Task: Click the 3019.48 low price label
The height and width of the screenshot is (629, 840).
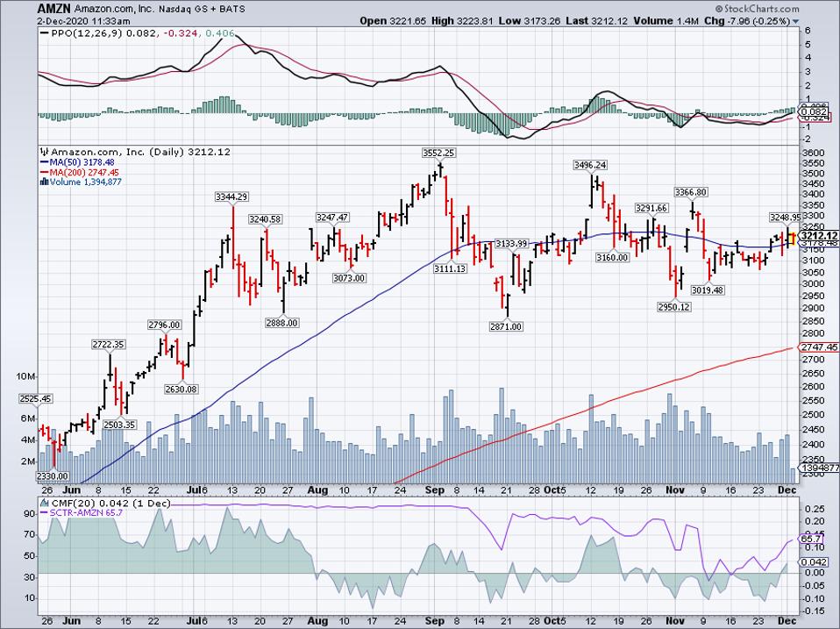Action: click(707, 289)
